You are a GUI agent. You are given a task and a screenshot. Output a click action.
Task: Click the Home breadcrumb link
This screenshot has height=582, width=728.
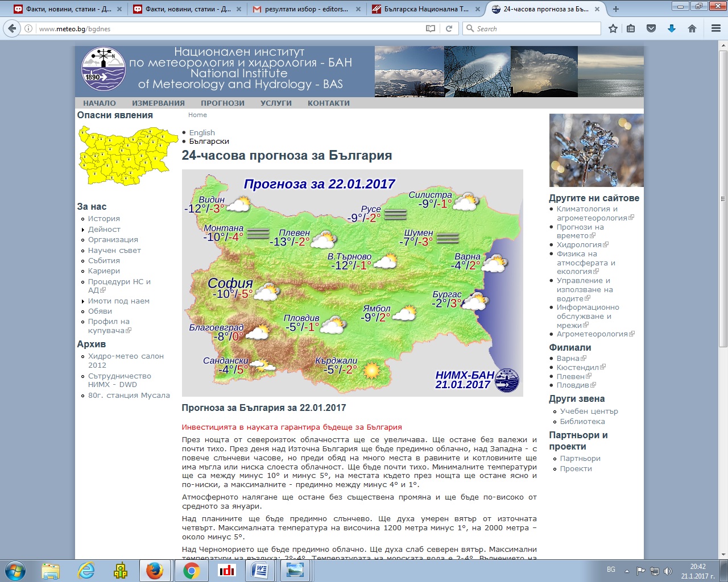click(197, 115)
